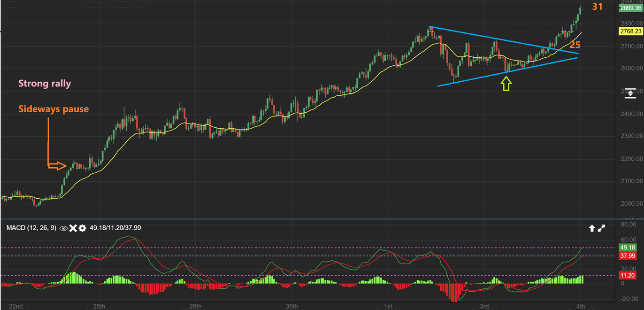Click the "25th" date on time axis
This screenshot has width=644, height=310.
click(99, 306)
